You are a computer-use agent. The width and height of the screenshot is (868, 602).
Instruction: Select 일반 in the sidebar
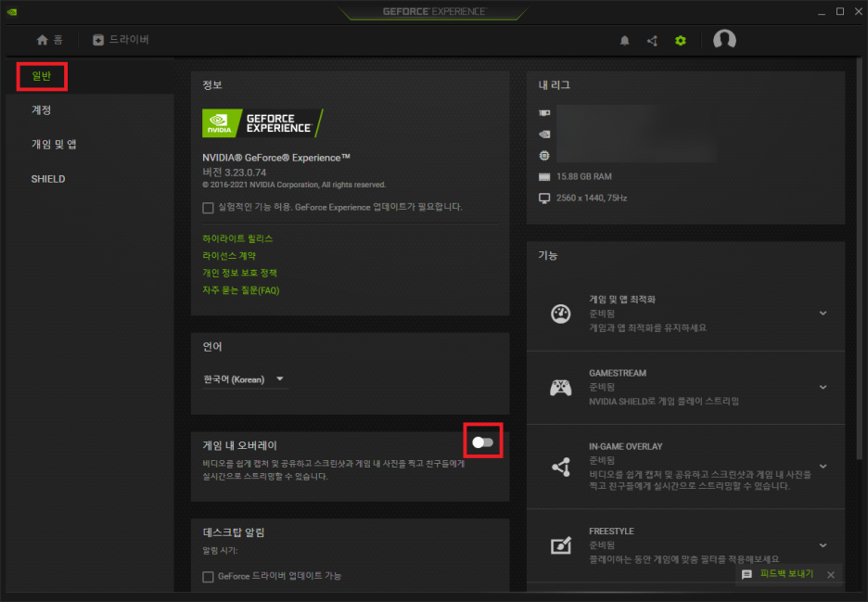point(42,76)
